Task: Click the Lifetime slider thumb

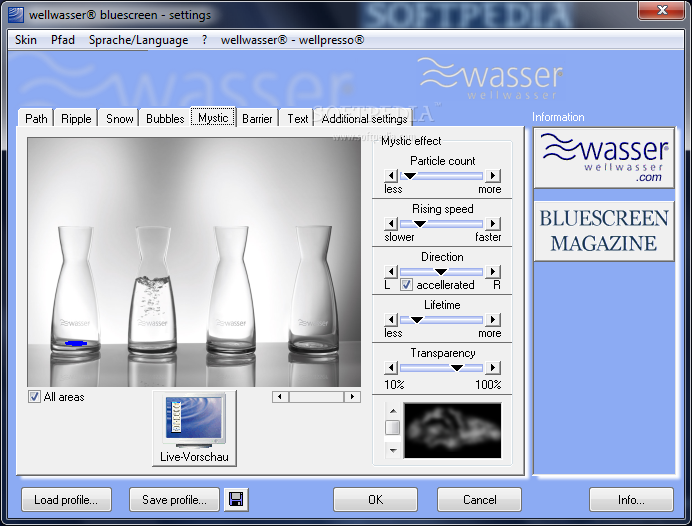Action: (417, 319)
